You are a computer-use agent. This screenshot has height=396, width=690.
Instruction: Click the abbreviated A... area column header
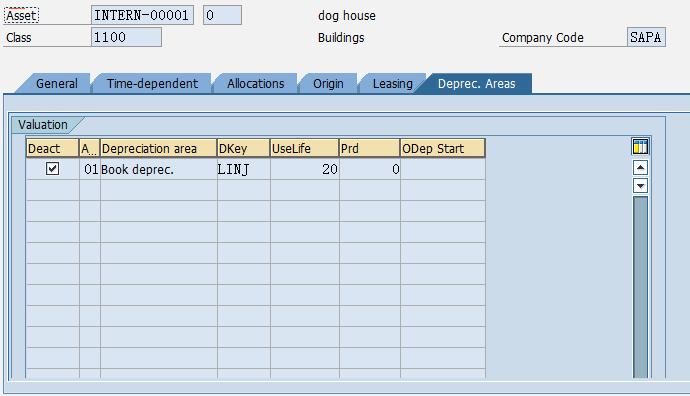90,148
